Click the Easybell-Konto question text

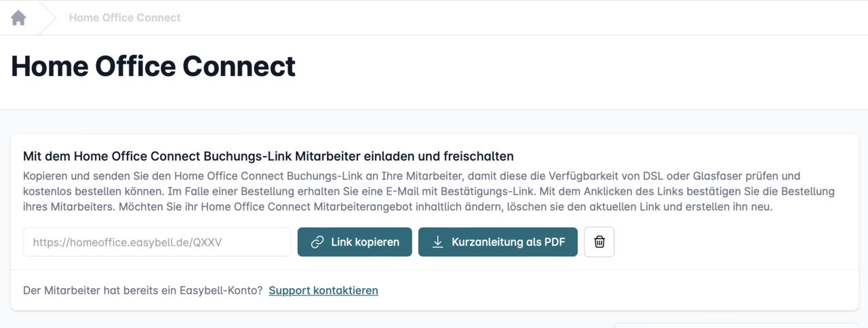tap(142, 291)
